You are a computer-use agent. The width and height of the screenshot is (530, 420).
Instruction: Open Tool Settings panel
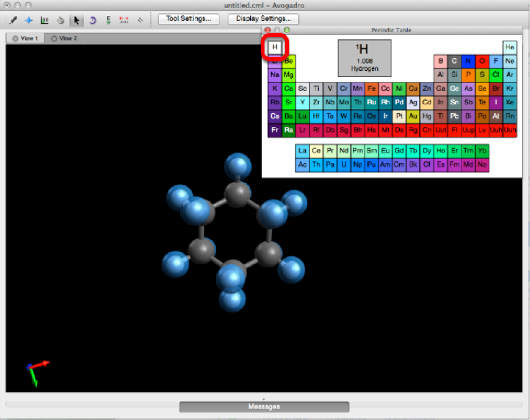pos(188,18)
